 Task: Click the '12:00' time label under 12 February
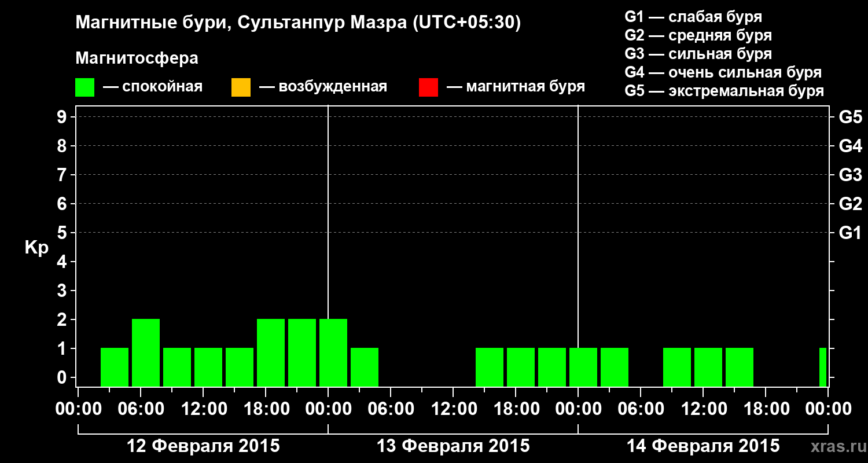tap(203, 409)
